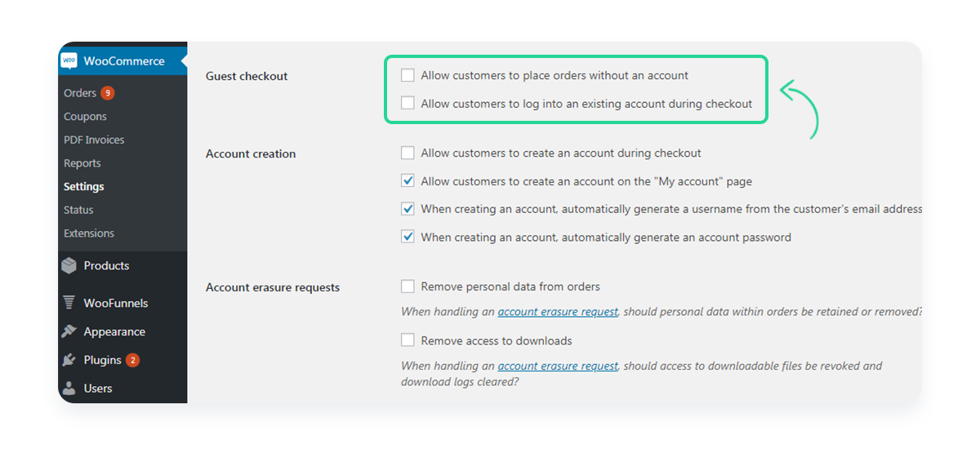
Task: Enable account creation during checkout
Action: [408, 153]
